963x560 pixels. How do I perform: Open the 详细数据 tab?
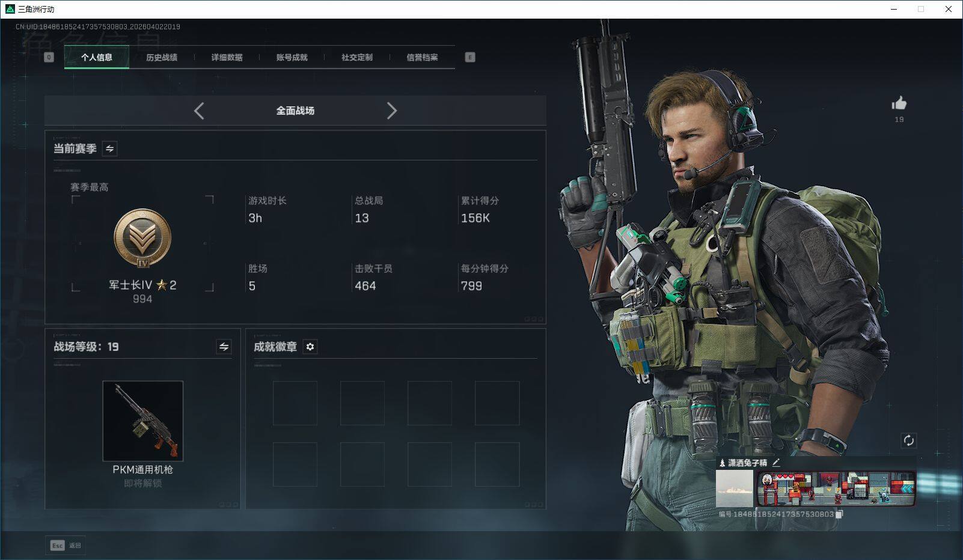pyautogui.click(x=227, y=57)
